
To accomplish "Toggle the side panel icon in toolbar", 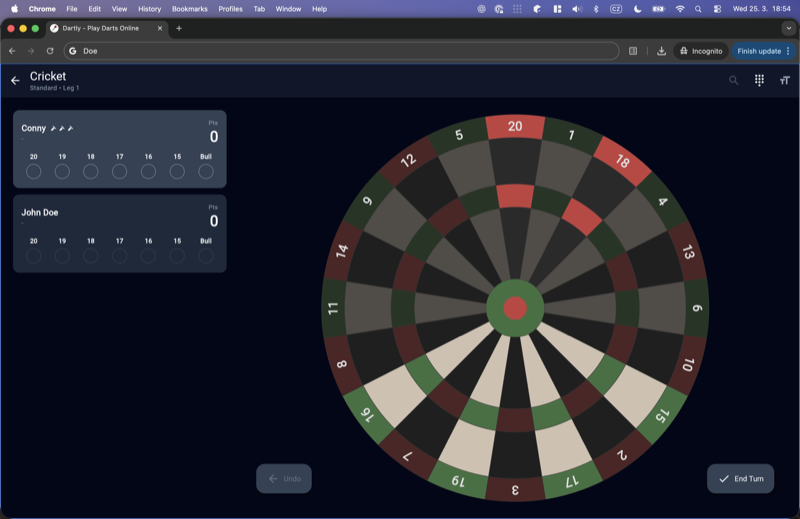I will pyautogui.click(x=633, y=51).
